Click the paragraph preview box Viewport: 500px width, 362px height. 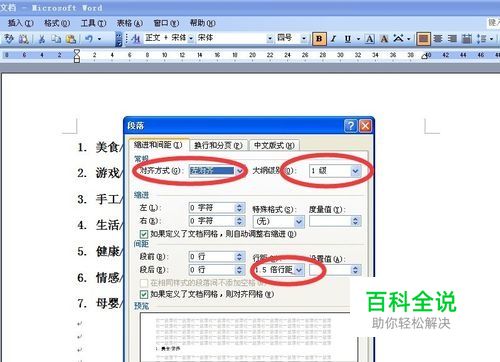pos(248,337)
